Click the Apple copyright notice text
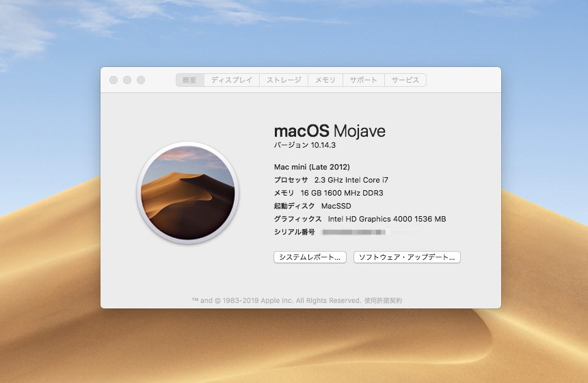 point(276,300)
